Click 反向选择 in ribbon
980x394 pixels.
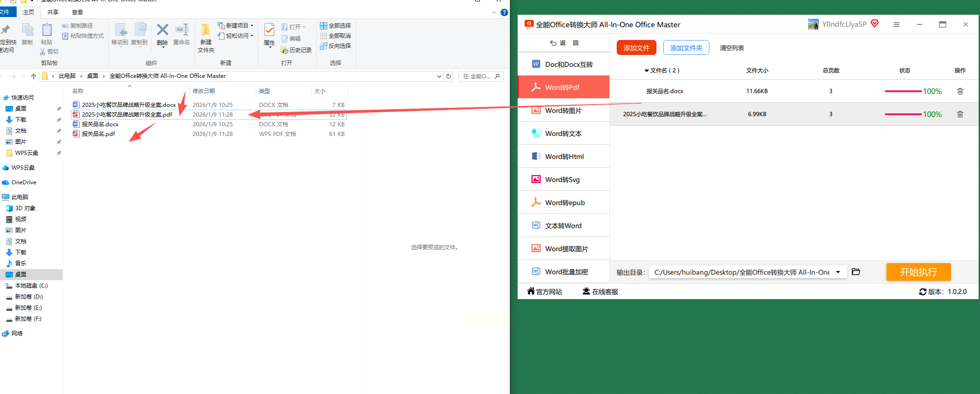click(x=336, y=46)
